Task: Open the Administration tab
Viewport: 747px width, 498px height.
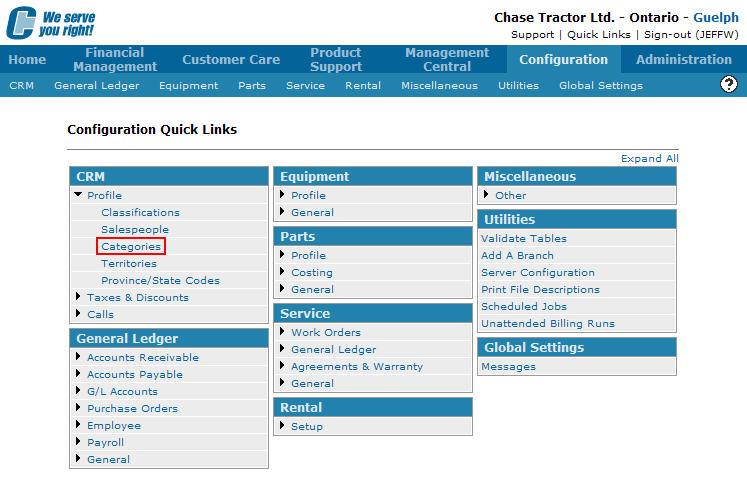Action: pos(684,60)
